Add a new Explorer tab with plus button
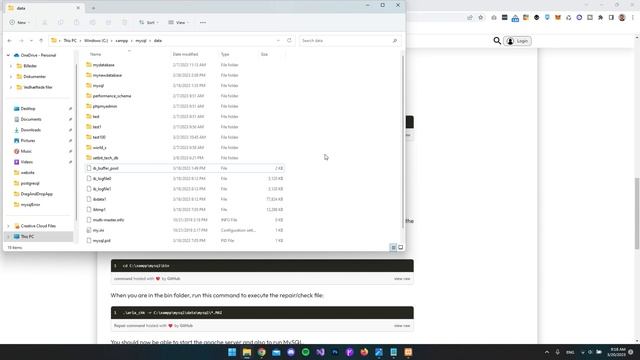The width and height of the screenshot is (640, 360). [93, 8]
